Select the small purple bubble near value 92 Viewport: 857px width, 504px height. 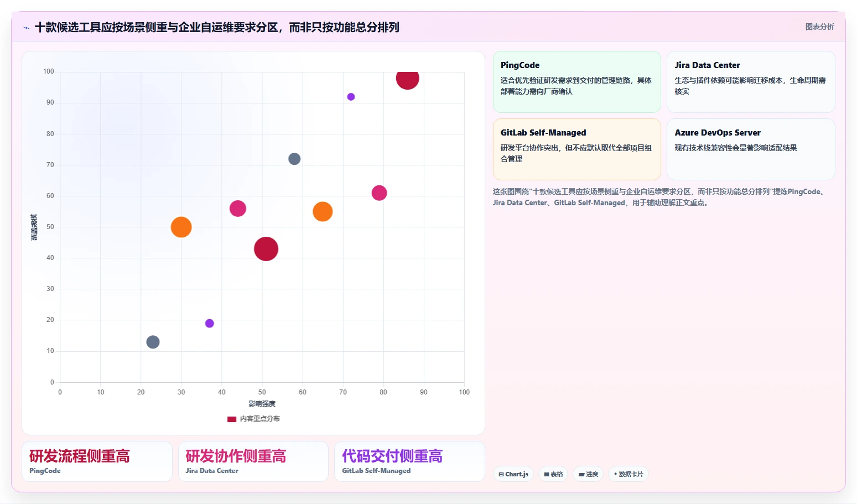point(351,97)
